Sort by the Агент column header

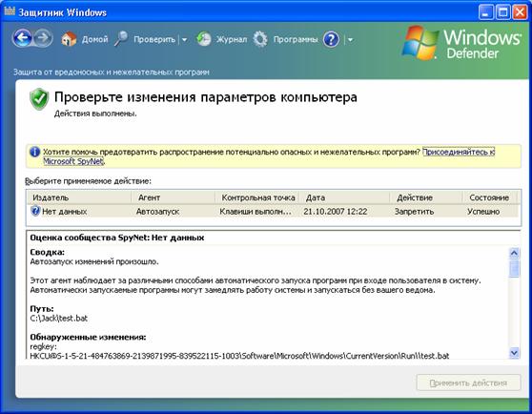click(173, 197)
